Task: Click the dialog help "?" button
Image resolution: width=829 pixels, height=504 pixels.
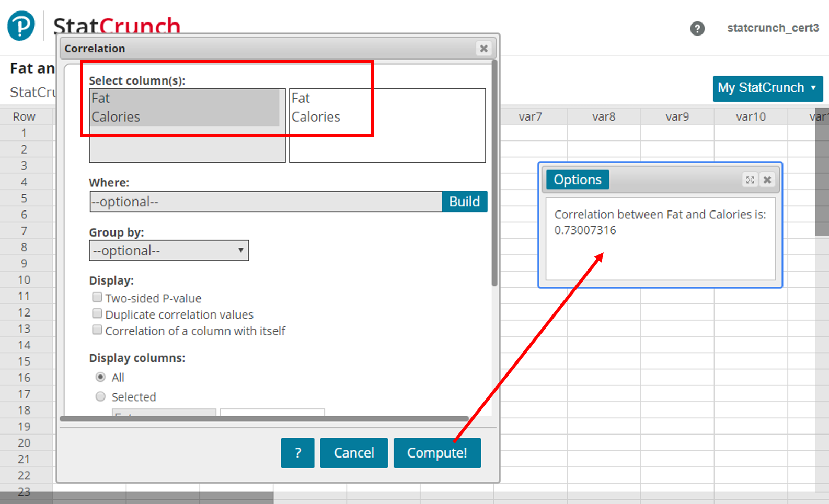Action: click(297, 453)
